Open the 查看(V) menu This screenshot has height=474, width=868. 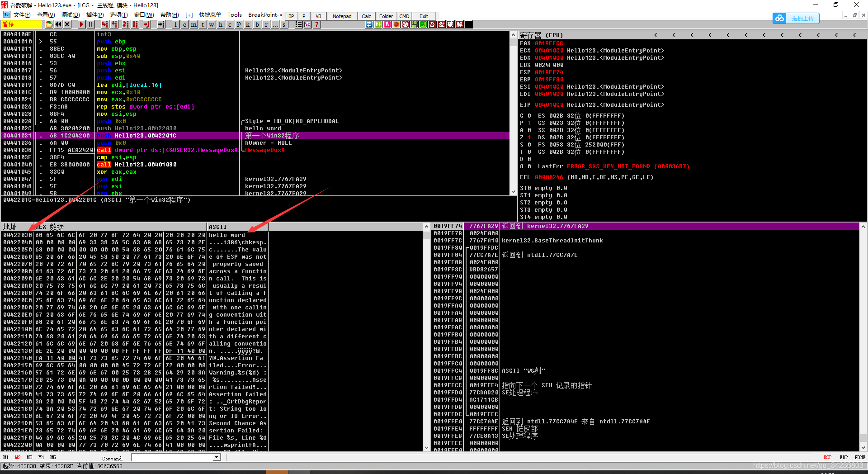coord(46,15)
